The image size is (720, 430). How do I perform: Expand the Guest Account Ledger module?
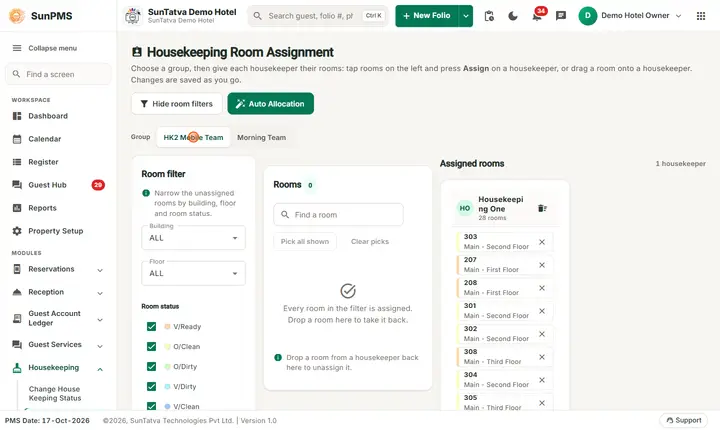pos(100,320)
